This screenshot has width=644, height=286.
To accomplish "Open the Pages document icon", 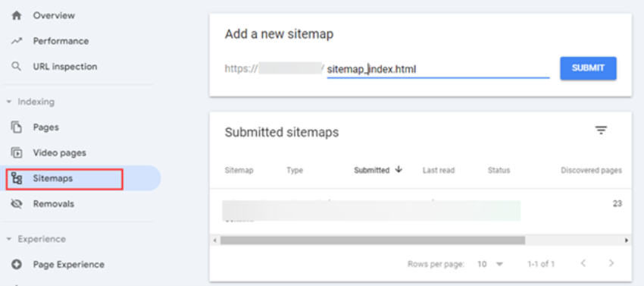I will tap(17, 127).
